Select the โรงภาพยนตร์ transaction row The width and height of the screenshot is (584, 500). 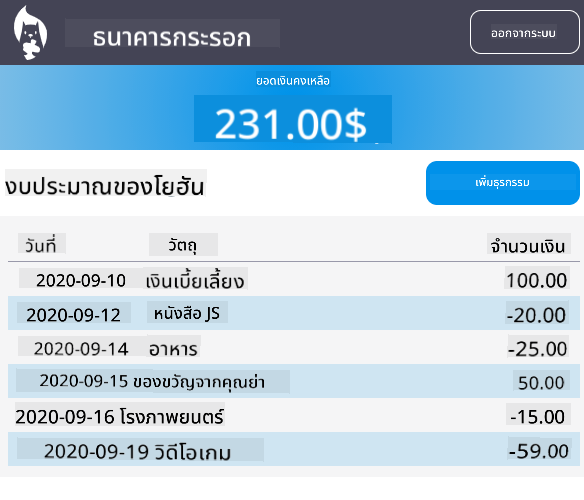pos(294,415)
